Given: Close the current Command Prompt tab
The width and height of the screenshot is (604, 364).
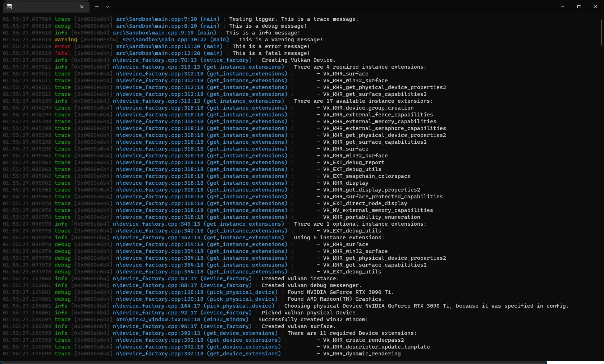Looking at the screenshot, I should click(x=82, y=7).
